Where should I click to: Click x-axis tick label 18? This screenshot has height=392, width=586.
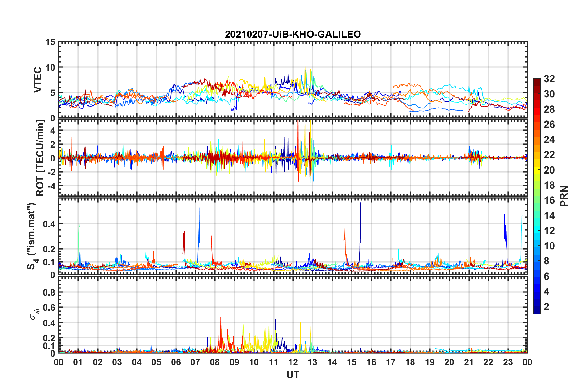pos(410,362)
